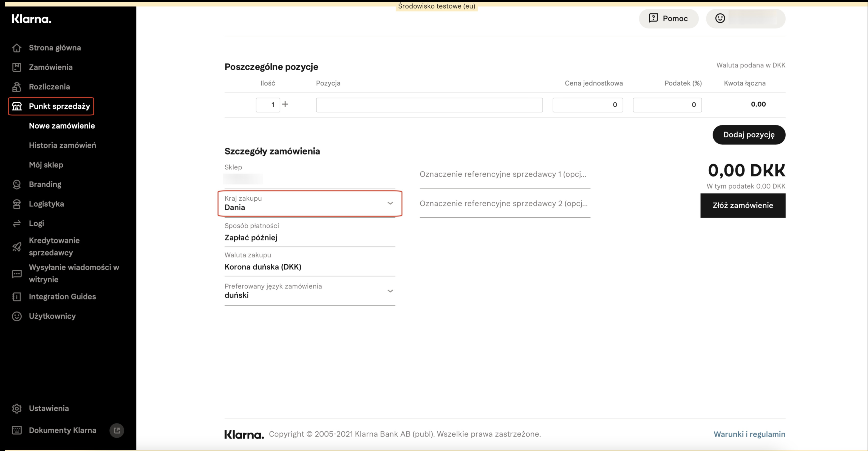Click the Logistyka icon in sidebar

click(17, 204)
